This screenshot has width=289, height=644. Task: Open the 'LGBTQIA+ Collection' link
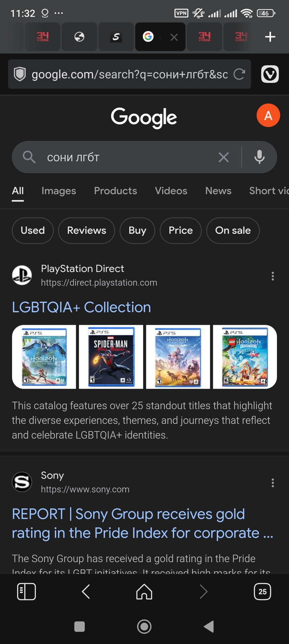pos(81,307)
